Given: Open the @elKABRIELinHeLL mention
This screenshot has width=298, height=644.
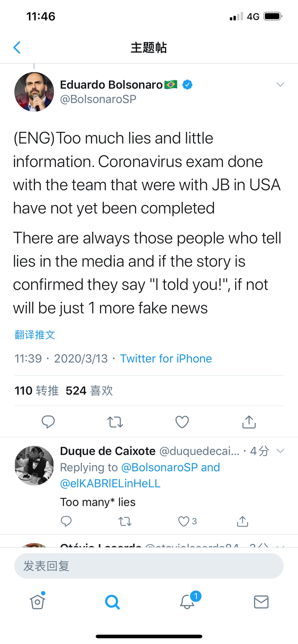Looking at the screenshot, I should tap(110, 484).
